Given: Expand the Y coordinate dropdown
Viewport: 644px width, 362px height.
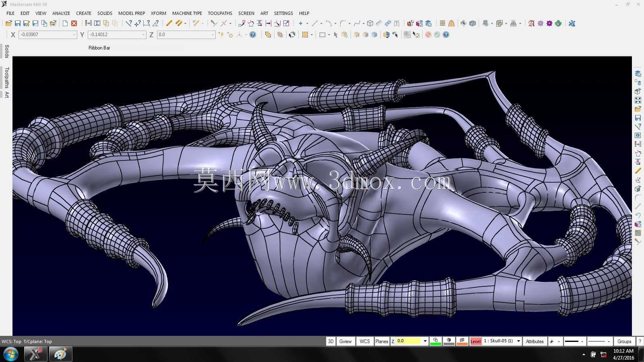Looking at the screenshot, I should point(143,35).
